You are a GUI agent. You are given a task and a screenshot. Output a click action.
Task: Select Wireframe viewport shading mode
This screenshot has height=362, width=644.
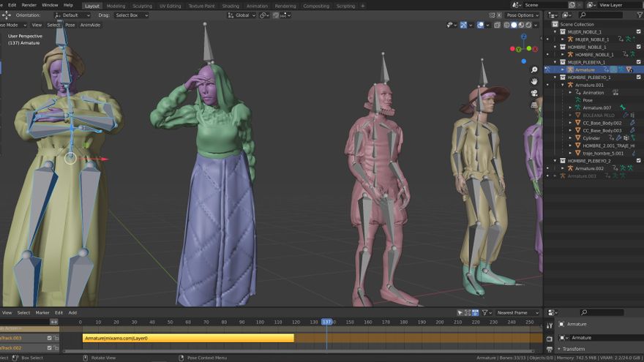507,25
